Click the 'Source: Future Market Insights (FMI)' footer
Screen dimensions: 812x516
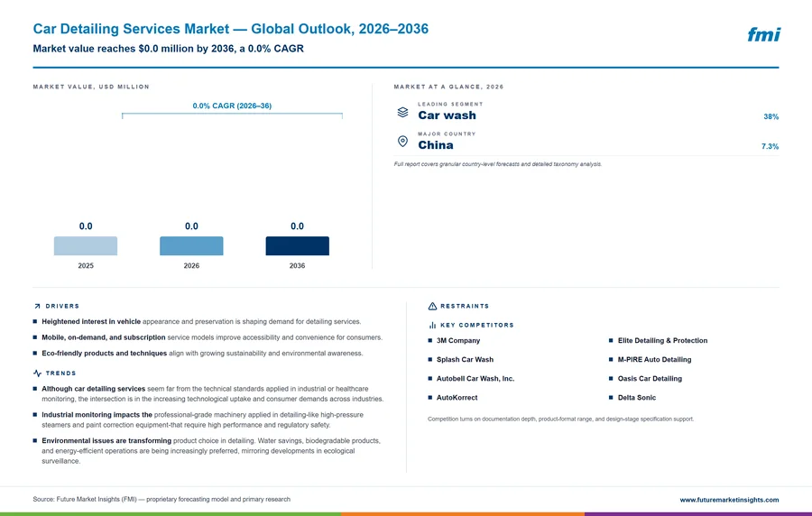161,500
